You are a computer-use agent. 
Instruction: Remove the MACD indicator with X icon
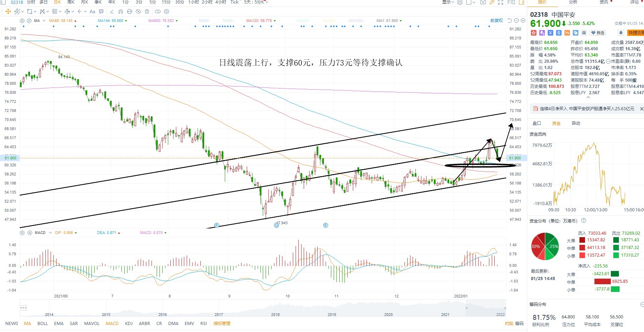pos(30,233)
